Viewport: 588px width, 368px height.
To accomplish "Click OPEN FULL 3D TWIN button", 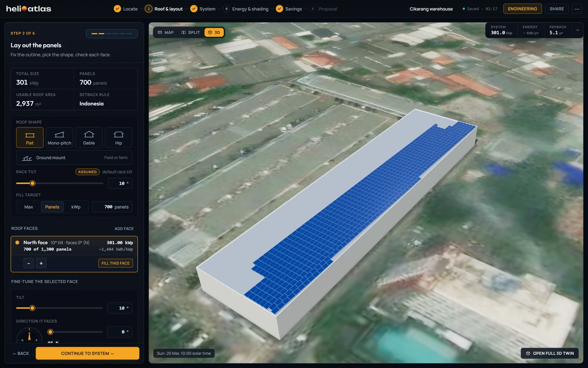I will point(550,353).
